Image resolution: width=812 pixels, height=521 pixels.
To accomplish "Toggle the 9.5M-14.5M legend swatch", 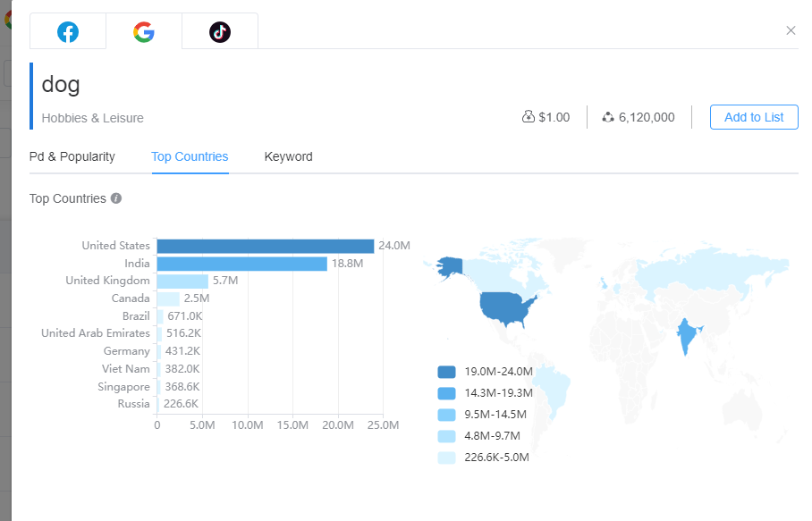I will point(446,415).
